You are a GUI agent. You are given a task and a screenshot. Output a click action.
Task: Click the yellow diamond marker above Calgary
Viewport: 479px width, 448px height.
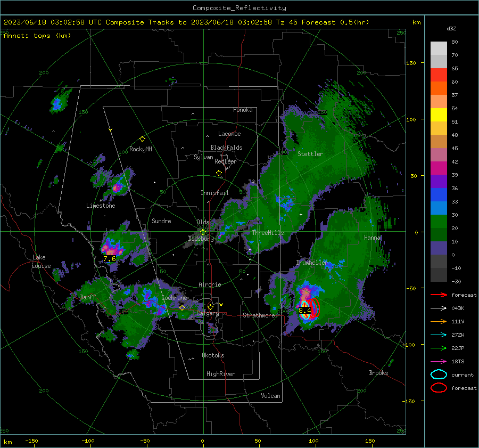pyautogui.click(x=210, y=307)
